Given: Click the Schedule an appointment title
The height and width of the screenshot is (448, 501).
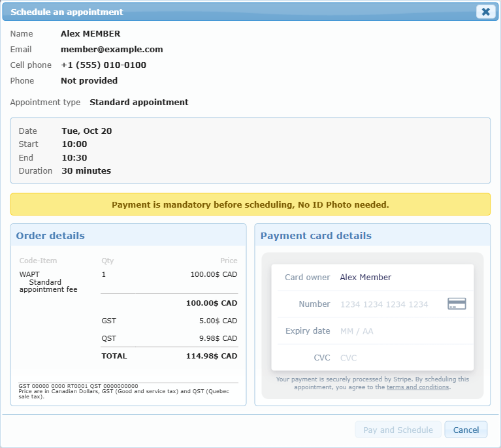Looking at the screenshot, I should point(67,12).
